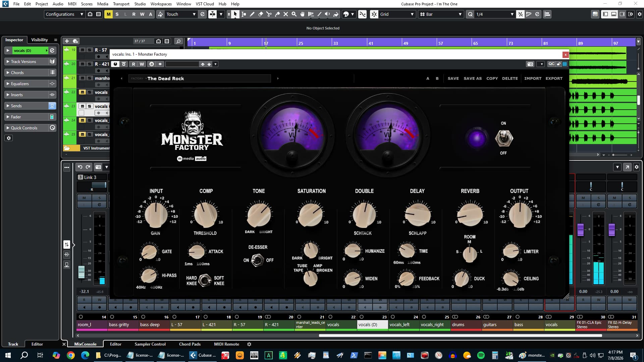Toggle global Mute M button in toolbar
Viewport: 644px width, 362px height.
[x=108, y=14]
